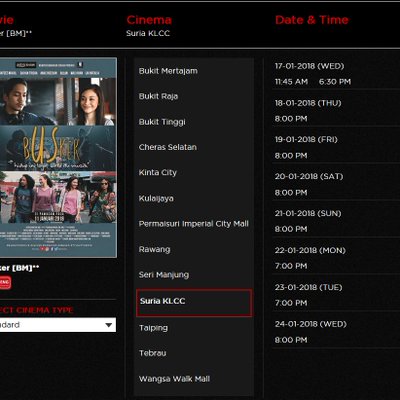The width and height of the screenshot is (400, 400).
Task: Choose Kinta City cinema
Action: (158, 173)
